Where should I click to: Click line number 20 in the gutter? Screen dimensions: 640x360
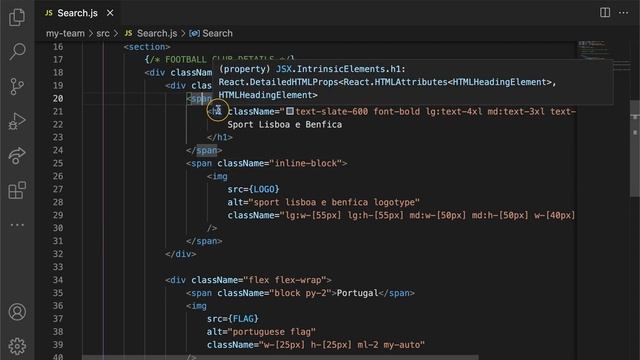58,98
